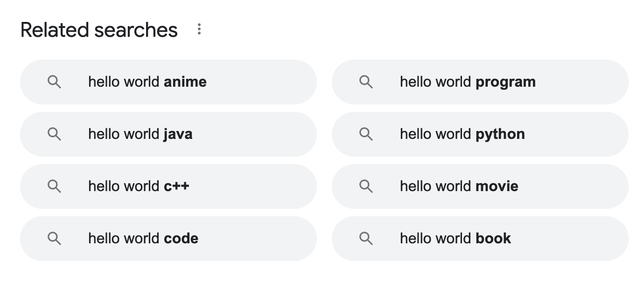The height and width of the screenshot is (289, 644).
Task: Select the hello world java suggestion
Action: pos(168,134)
